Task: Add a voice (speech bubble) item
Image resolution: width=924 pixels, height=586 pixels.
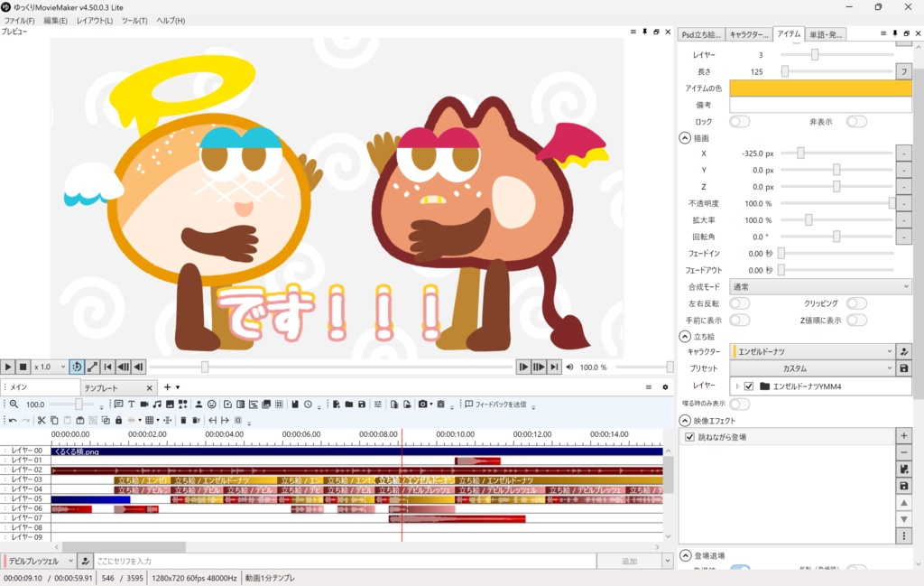Action: 118,404
